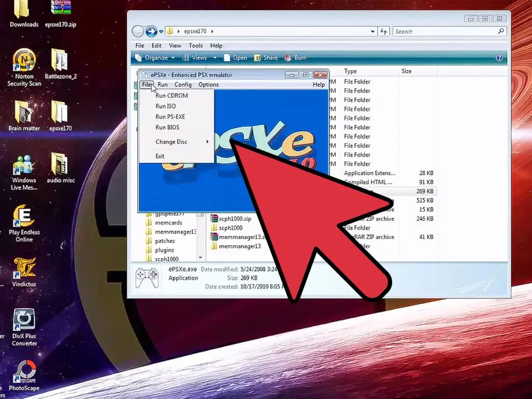Click the Share toolbar button
Viewport: 532px width, 399px height.
pos(266,58)
